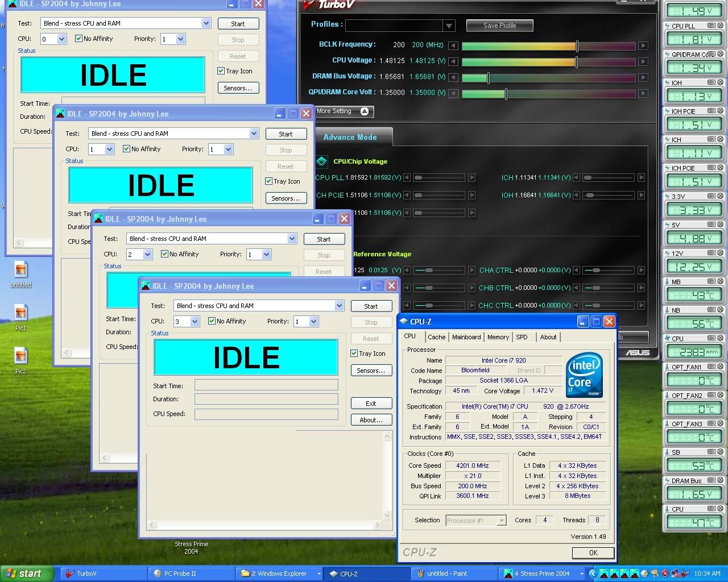The height and width of the screenshot is (582, 728).
Task: Click the CPU PLL voltage slider in TurboV
Action: pyautogui.click(x=439, y=178)
